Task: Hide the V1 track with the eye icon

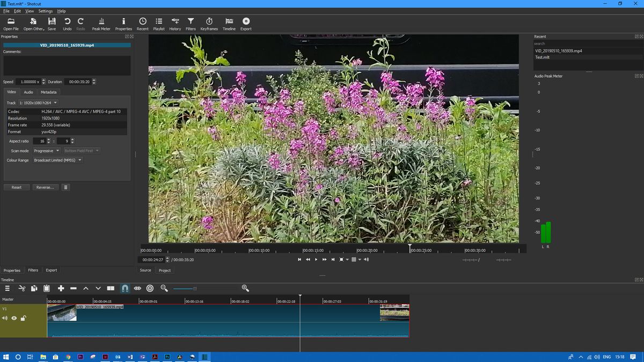Action: [x=14, y=318]
